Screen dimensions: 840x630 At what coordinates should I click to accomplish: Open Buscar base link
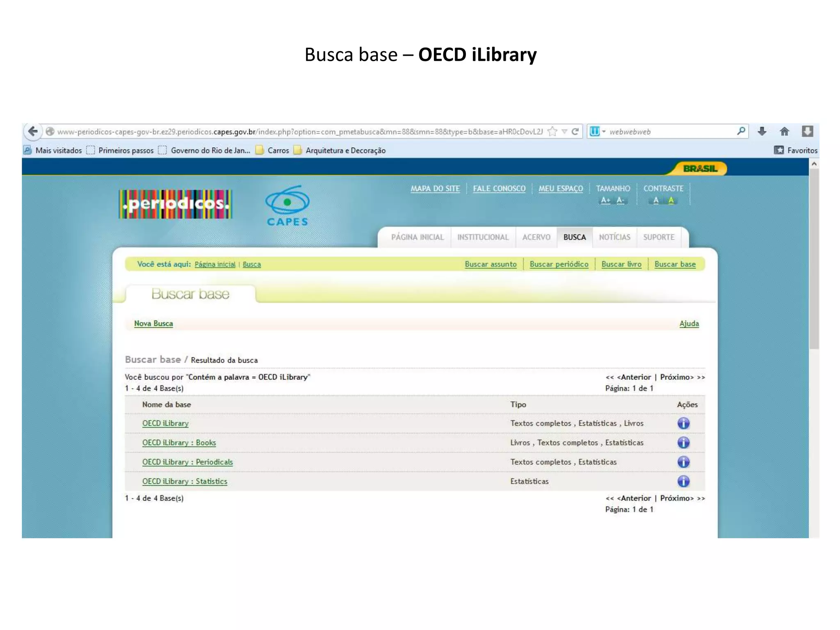[x=675, y=265]
